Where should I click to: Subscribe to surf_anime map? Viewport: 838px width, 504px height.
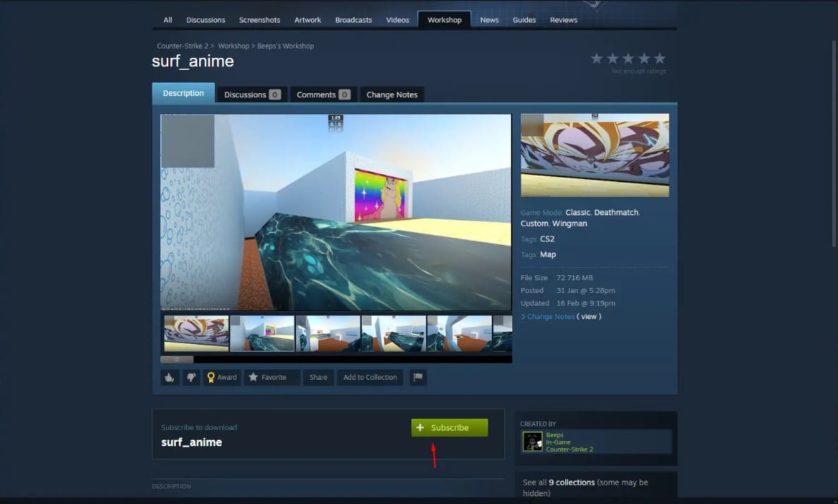click(x=449, y=428)
